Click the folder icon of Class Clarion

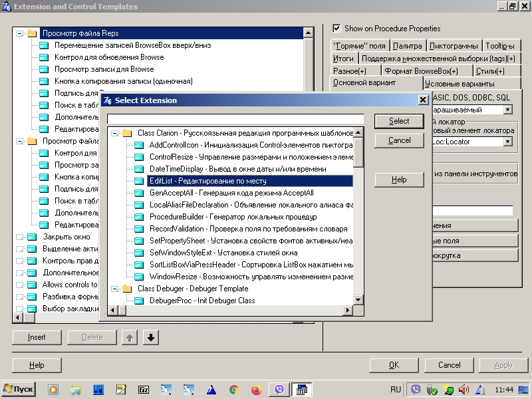pyautogui.click(x=127, y=133)
